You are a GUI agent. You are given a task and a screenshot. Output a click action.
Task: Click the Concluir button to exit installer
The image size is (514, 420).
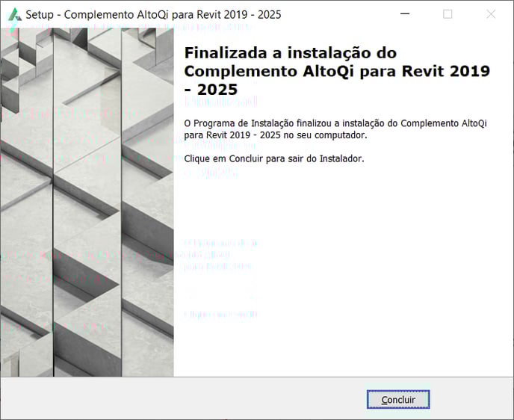click(398, 399)
